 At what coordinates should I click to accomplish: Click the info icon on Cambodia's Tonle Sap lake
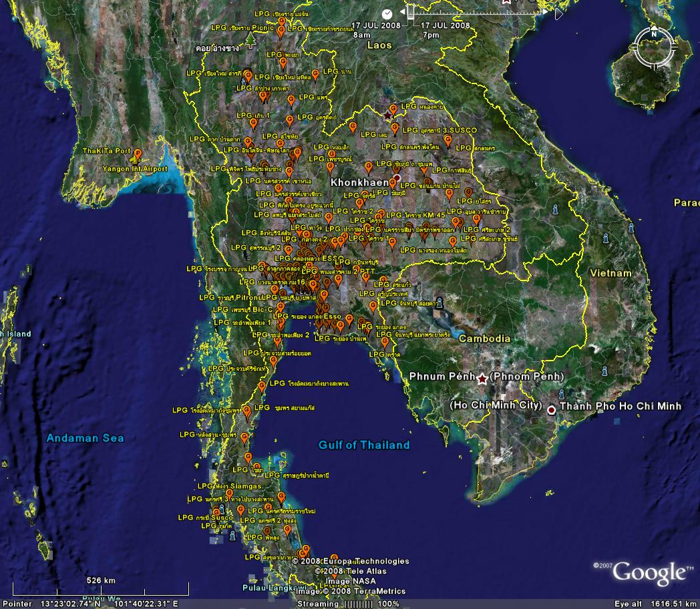pyautogui.click(x=439, y=302)
